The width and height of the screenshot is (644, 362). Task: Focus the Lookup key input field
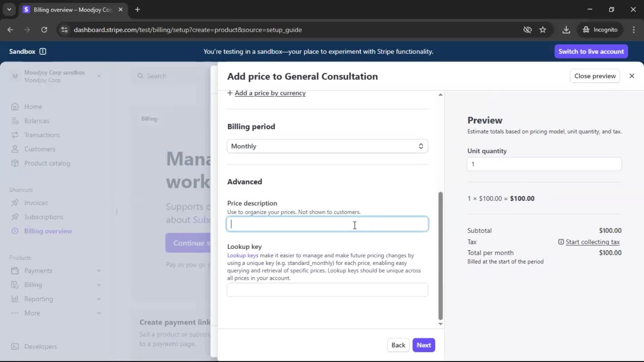pyautogui.click(x=327, y=290)
